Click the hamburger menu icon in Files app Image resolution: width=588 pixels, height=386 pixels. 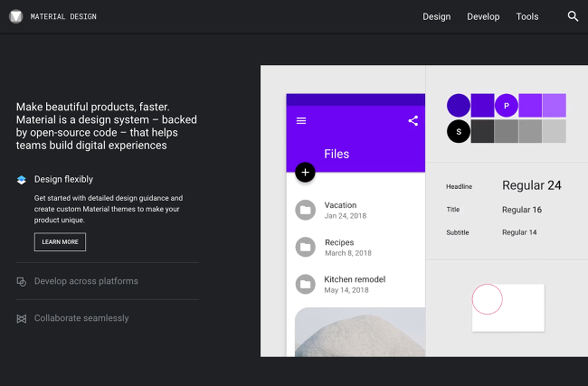[x=301, y=120]
